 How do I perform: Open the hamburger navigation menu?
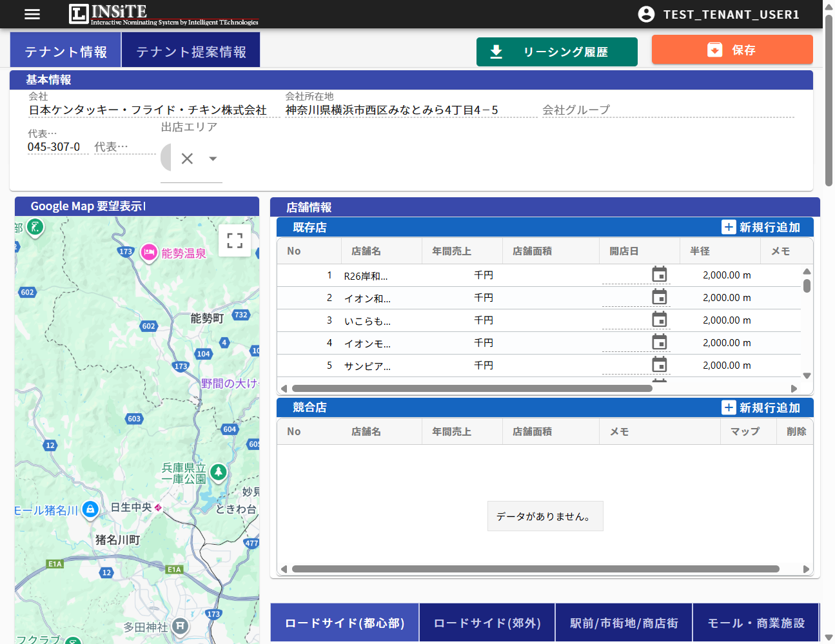coord(32,14)
